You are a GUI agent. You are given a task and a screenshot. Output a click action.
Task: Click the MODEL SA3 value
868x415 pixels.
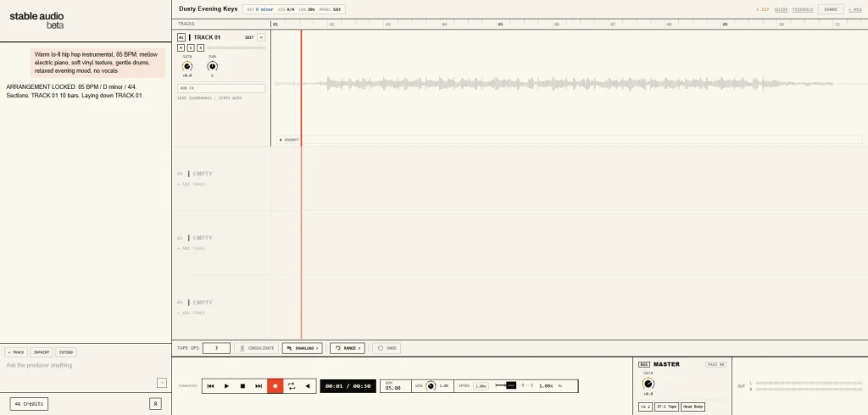(x=337, y=9)
